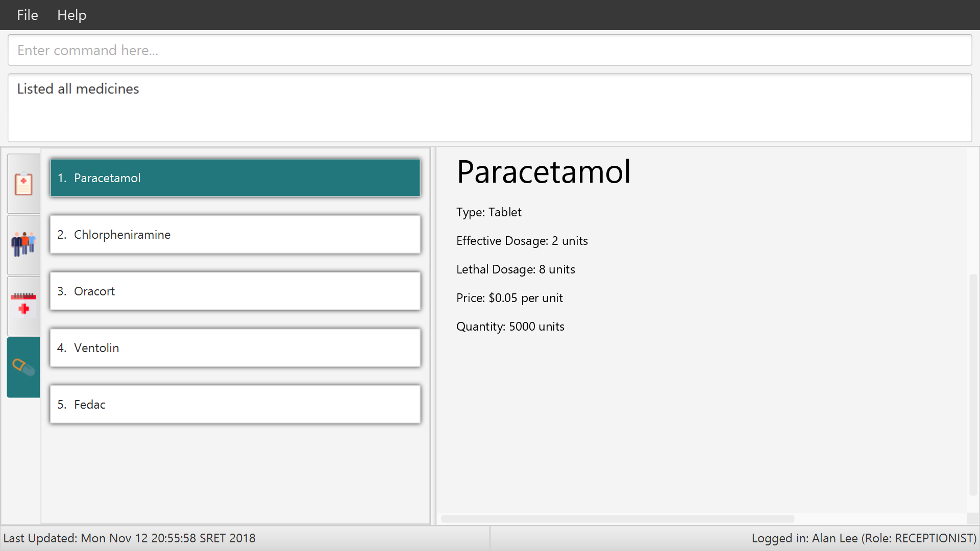The image size is (980, 551).
Task: Open the File menu
Action: (28, 15)
